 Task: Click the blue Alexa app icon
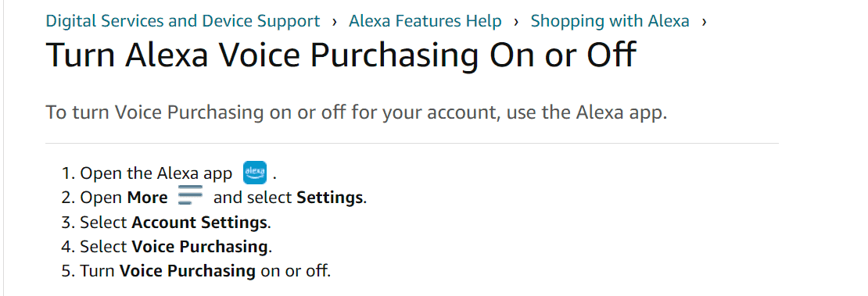(x=255, y=173)
